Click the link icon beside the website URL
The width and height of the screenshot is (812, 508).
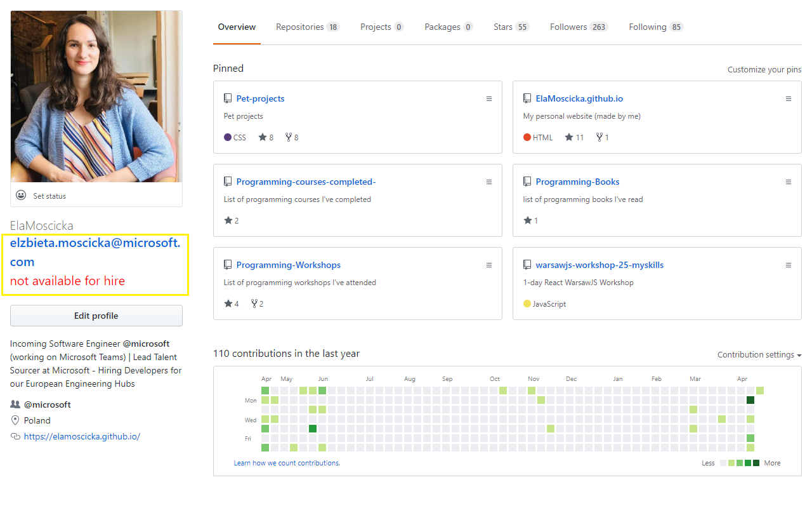click(15, 436)
